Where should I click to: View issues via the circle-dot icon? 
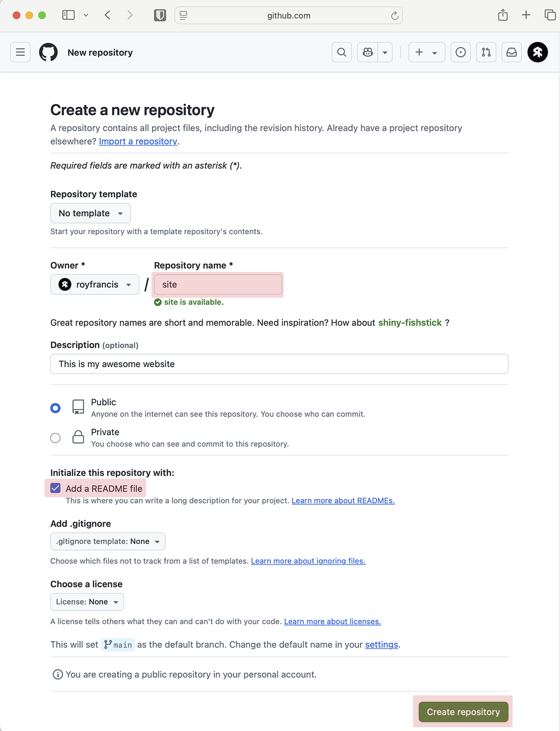pos(461,52)
